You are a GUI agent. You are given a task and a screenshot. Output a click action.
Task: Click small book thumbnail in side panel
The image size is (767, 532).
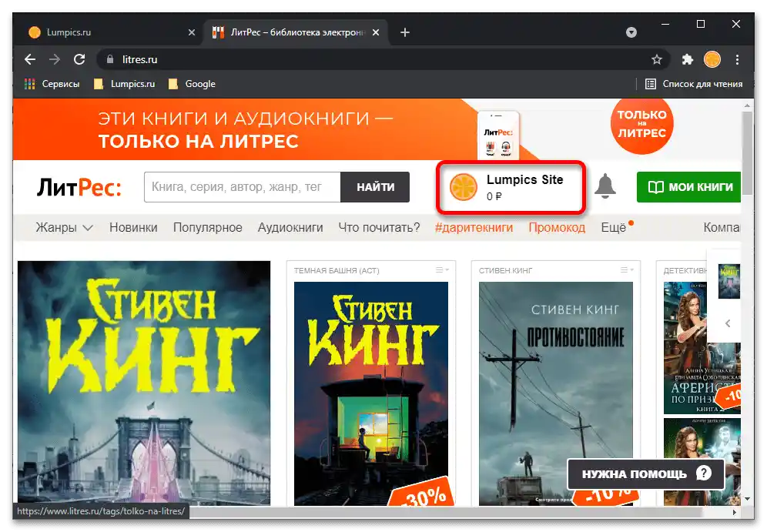pos(728,281)
